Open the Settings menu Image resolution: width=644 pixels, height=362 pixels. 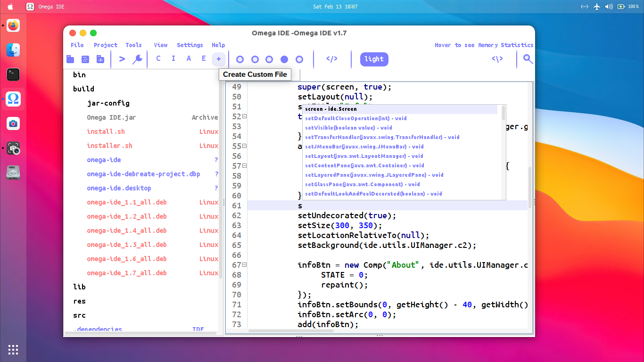(x=190, y=45)
